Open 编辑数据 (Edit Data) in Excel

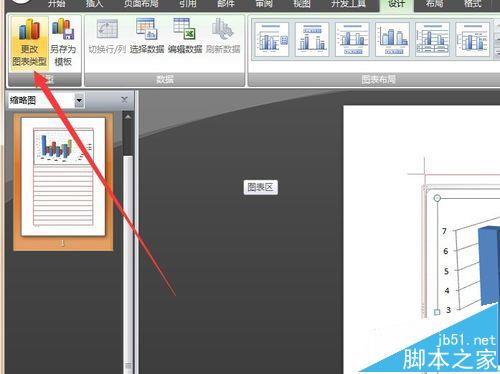(185, 37)
